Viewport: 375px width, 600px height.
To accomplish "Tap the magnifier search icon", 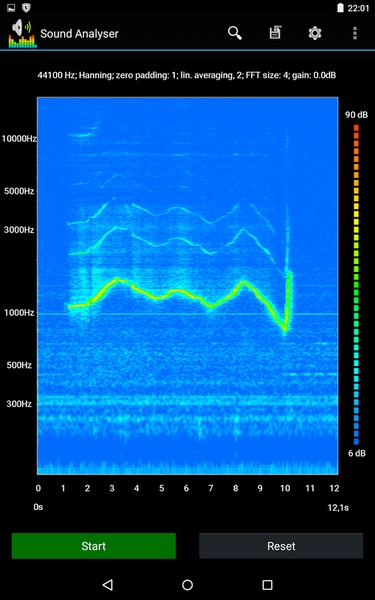I will (235, 33).
